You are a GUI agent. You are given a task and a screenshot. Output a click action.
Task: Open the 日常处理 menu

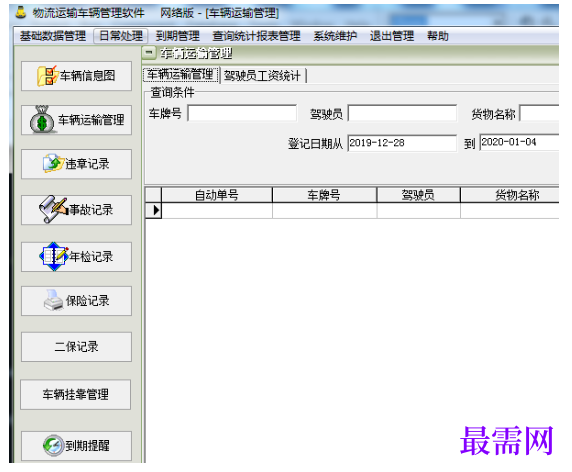click(121, 36)
